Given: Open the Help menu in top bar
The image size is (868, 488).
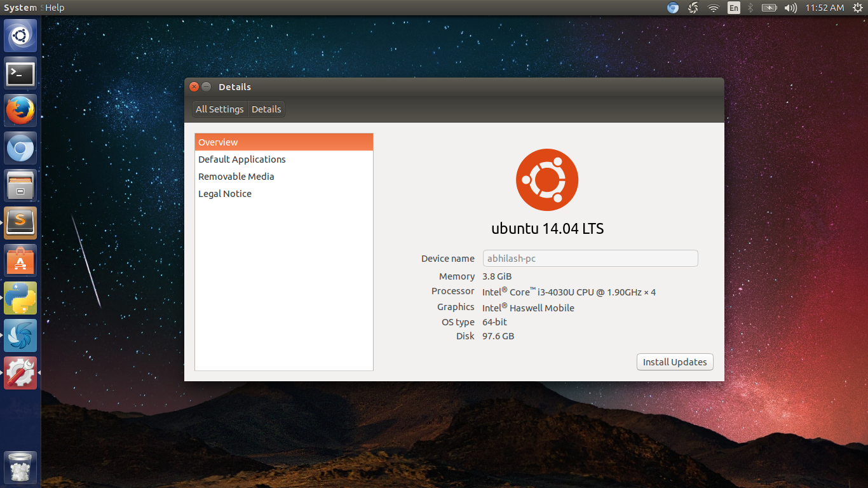Looking at the screenshot, I should coord(55,8).
